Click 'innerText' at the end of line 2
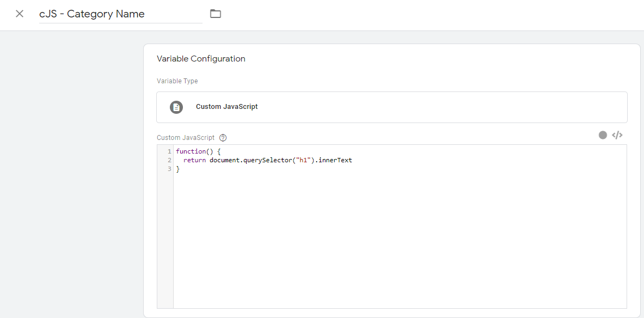The image size is (644, 318). tap(335, 160)
